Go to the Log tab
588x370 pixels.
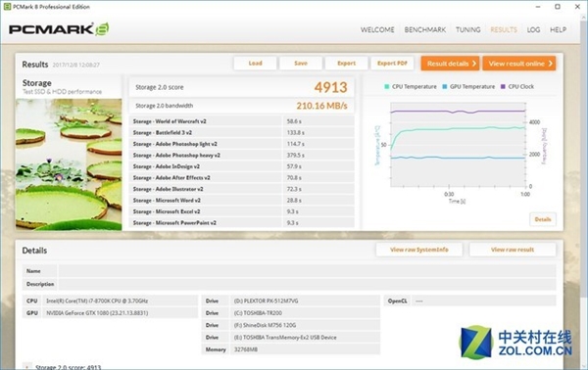coord(533,29)
